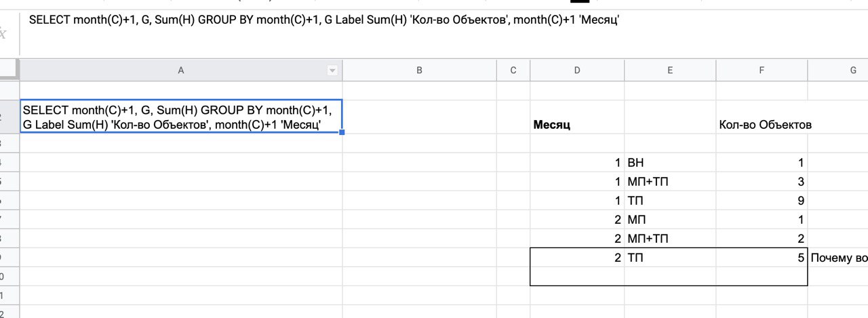Open column A header dropdown arrow
The height and width of the screenshot is (318, 868).
point(332,71)
